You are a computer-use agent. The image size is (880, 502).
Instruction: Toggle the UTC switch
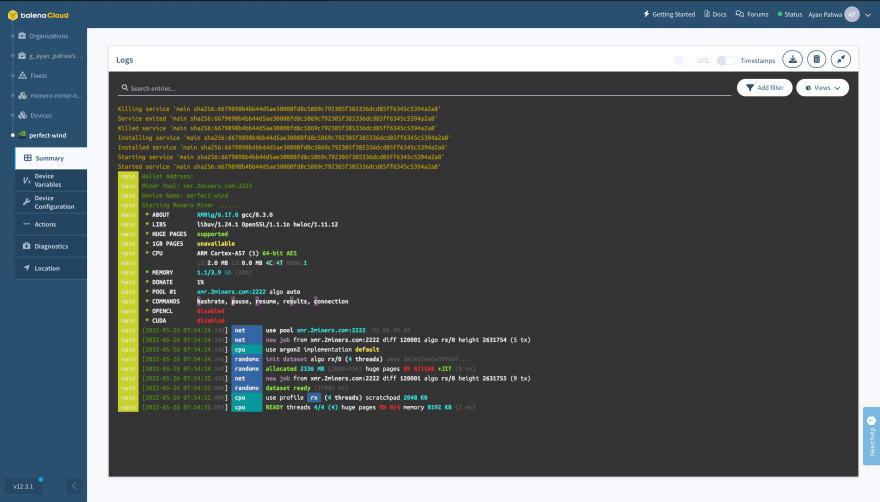[x=683, y=61]
